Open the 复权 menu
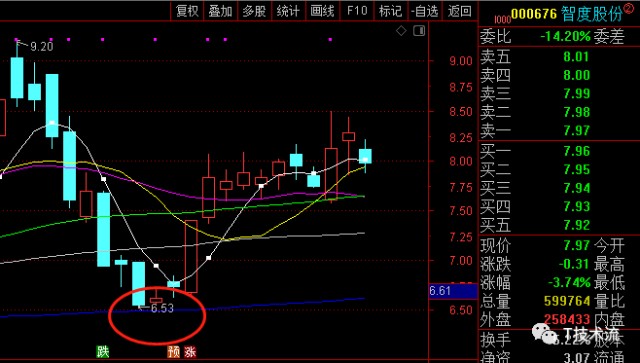The width and height of the screenshot is (640, 363). click(187, 11)
